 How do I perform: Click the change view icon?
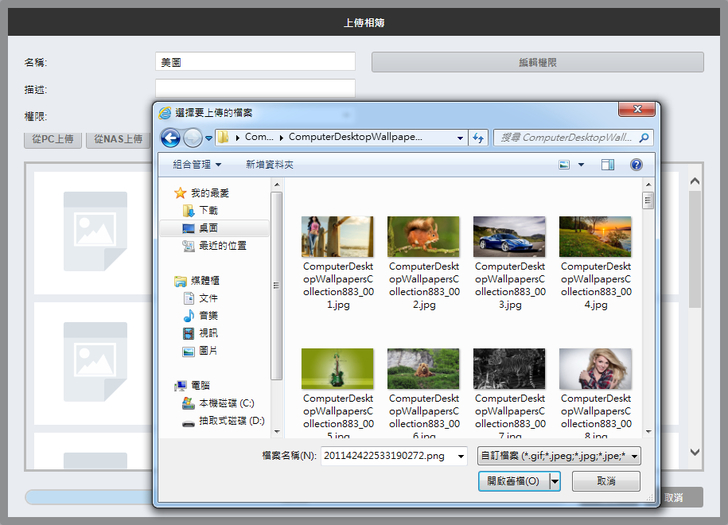click(564, 165)
